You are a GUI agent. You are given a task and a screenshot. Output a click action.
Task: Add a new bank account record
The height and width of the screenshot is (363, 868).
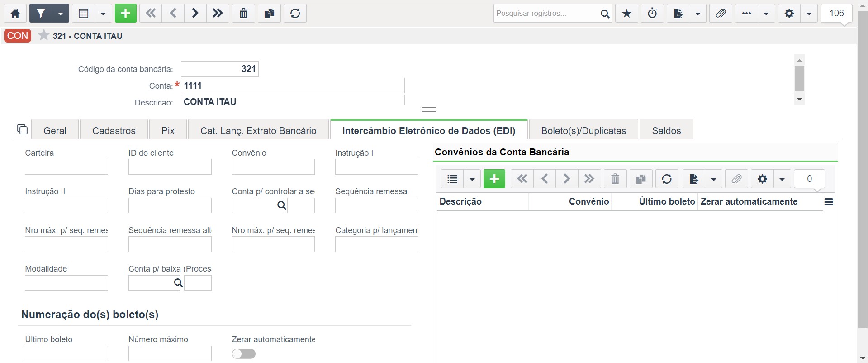tap(125, 14)
